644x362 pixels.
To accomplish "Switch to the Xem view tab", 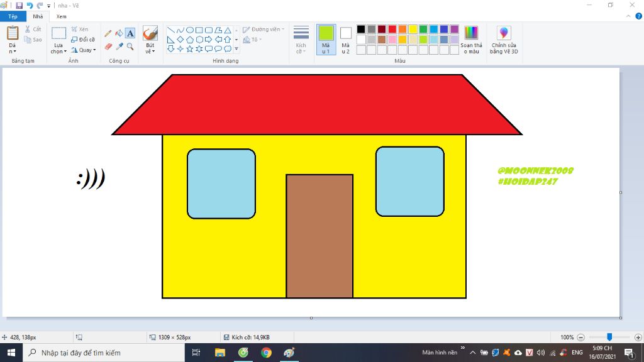I will tap(61, 16).
